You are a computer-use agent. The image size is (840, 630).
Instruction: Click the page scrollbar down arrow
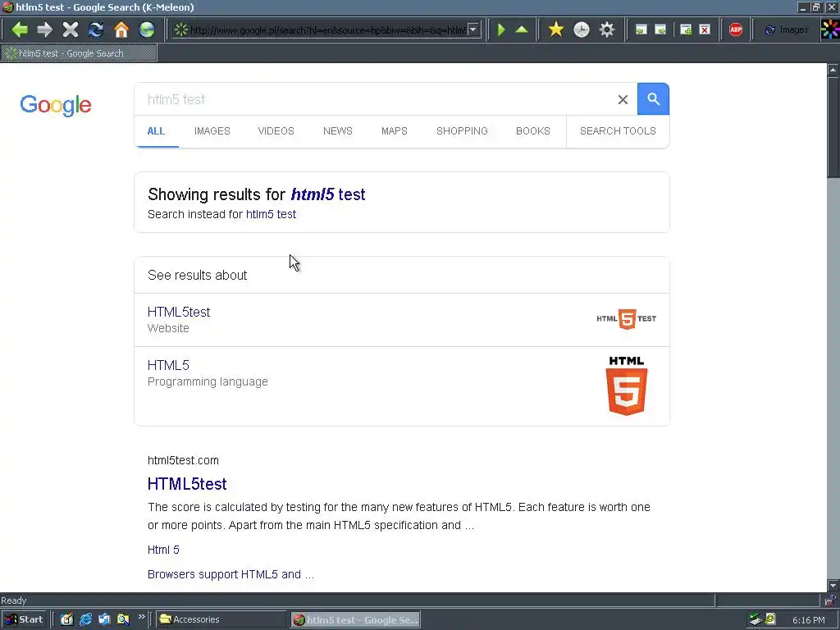coord(833,586)
